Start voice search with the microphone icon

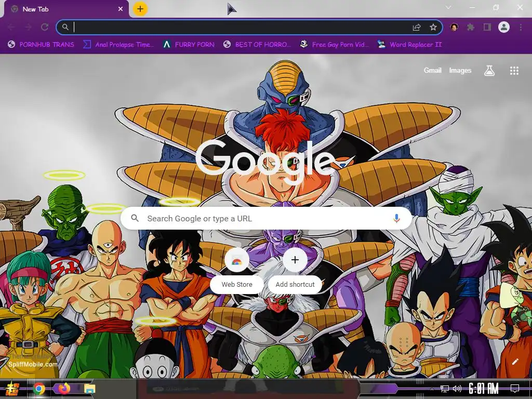396,219
